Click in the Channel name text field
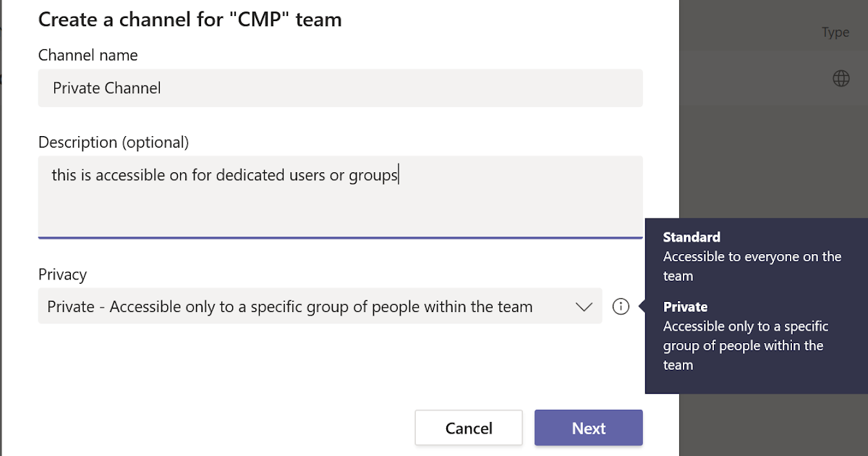Image resolution: width=868 pixels, height=456 pixels. pos(340,88)
